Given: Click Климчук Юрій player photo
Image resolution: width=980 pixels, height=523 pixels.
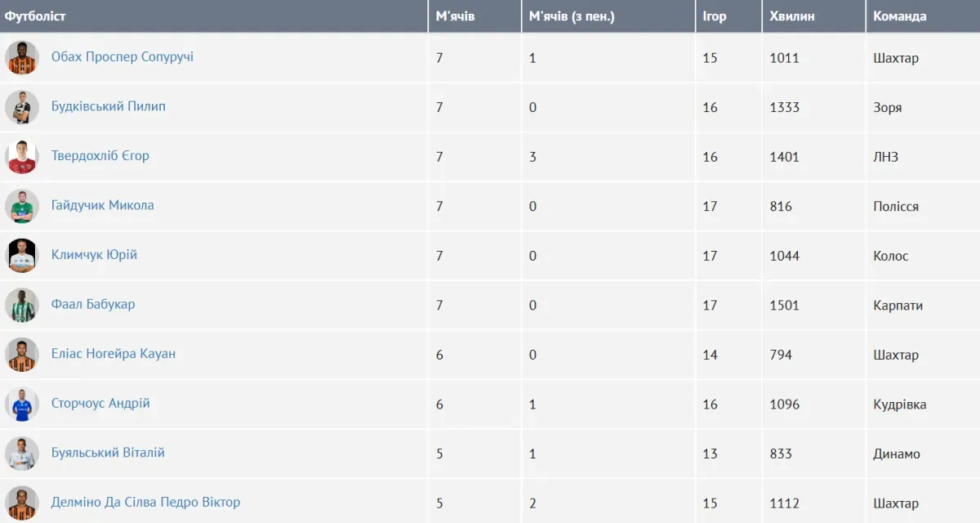Looking at the screenshot, I should point(22,256).
